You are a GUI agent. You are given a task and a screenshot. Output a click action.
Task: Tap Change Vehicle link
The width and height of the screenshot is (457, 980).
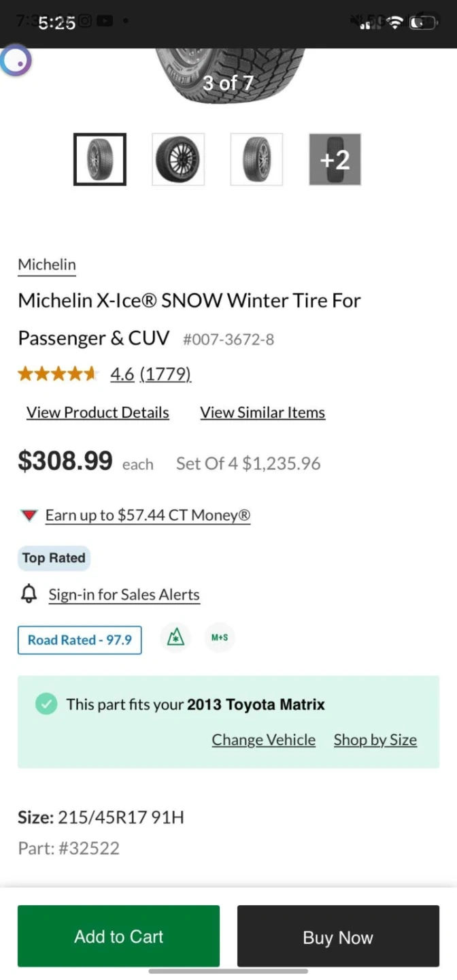click(263, 740)
